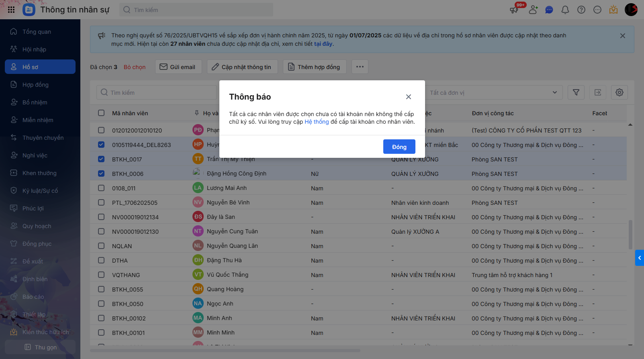644x359 pixels.
Task: Click the 'Đóng' button in dialog
Action: pyautogui.click(x=399, y=147)
